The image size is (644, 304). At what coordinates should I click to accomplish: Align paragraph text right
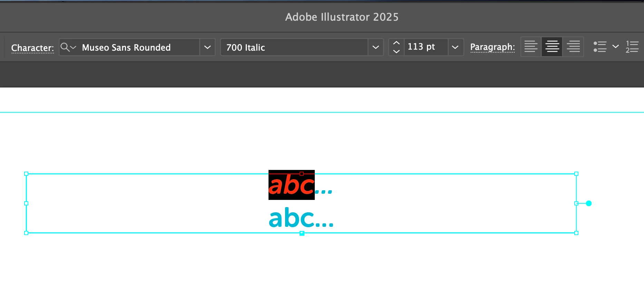pyautogui.click(x=573, y=47)
